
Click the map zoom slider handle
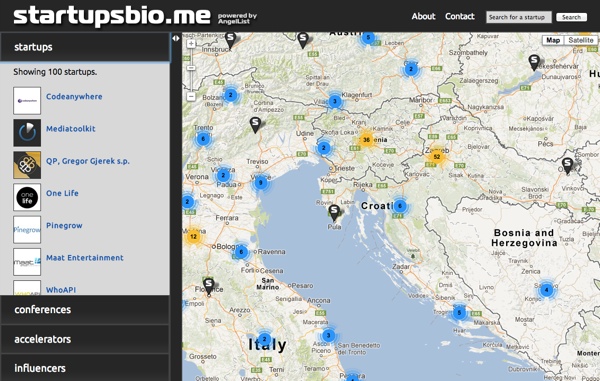pos(191,68)
